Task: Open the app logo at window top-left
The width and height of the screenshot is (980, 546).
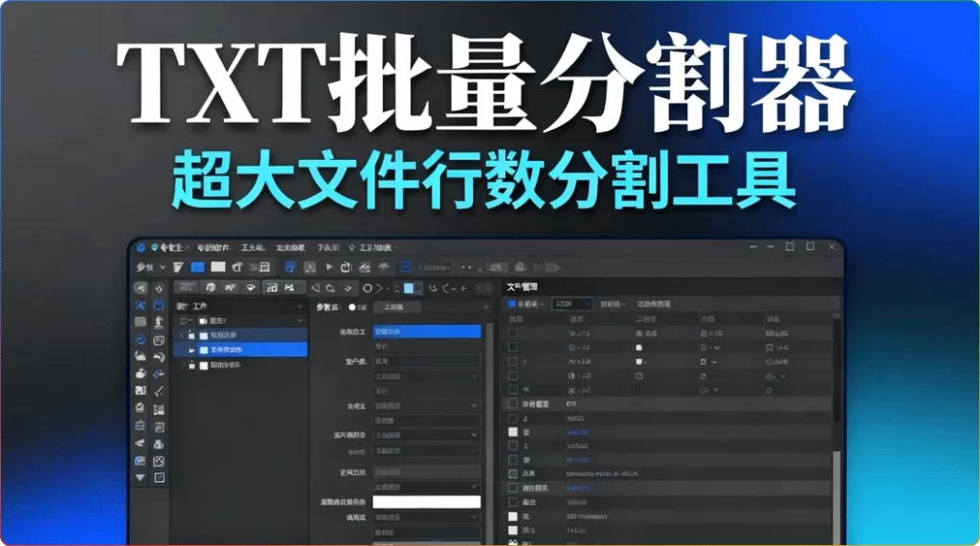Action: point(142,248)
